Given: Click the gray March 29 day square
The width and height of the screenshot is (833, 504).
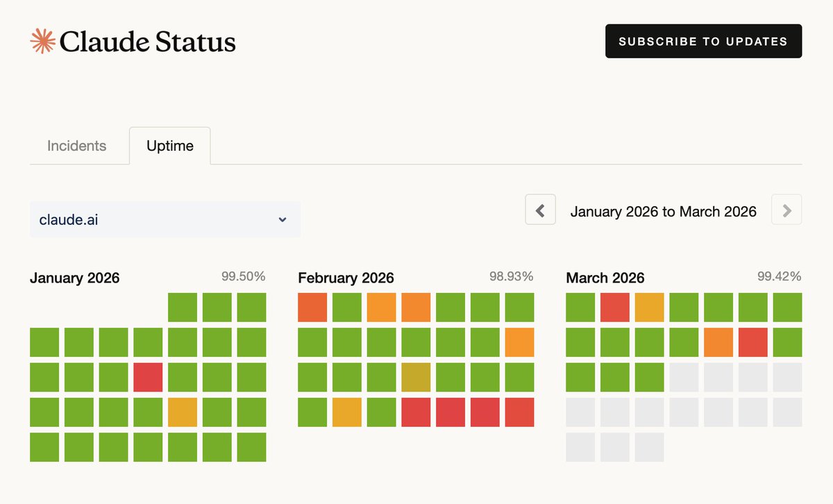Looking at the screenshot, I should click(580, 446).
